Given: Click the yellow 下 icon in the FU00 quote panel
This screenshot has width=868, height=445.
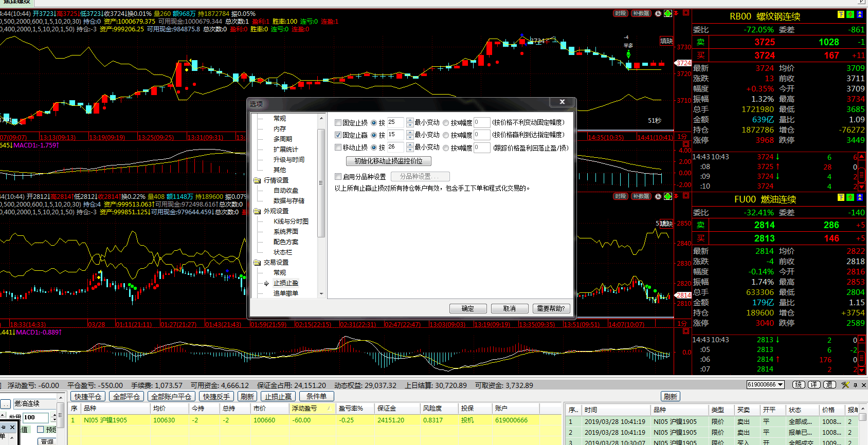Looking at the screenshot, I should point(841,197).
